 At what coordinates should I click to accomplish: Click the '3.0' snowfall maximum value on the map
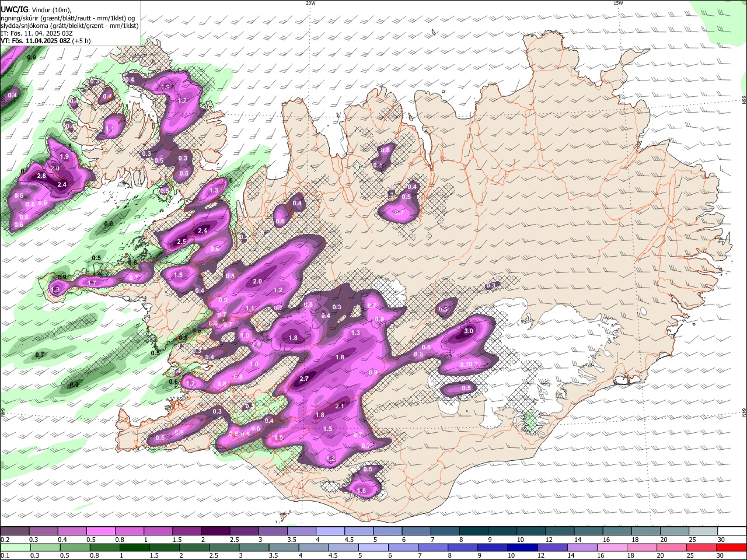[x=468, y=331]
